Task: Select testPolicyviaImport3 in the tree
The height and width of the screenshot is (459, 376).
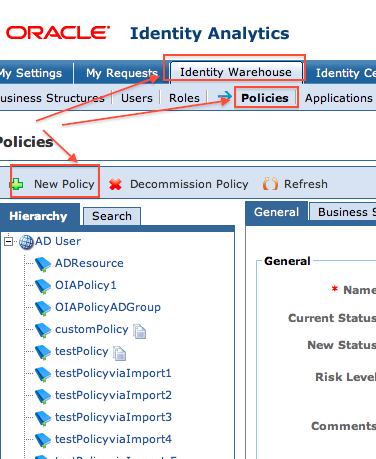Action: pyautogui.click(x=113, y=417)
